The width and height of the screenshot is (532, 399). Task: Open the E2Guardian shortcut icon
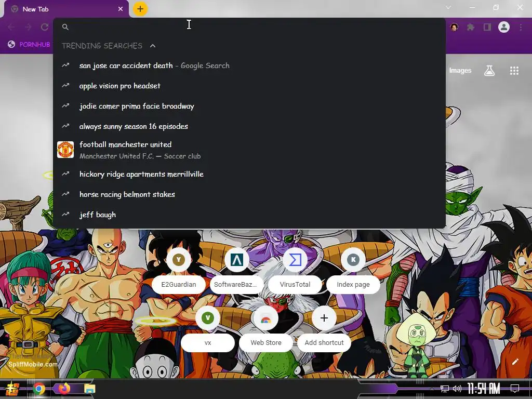[179, 260]
